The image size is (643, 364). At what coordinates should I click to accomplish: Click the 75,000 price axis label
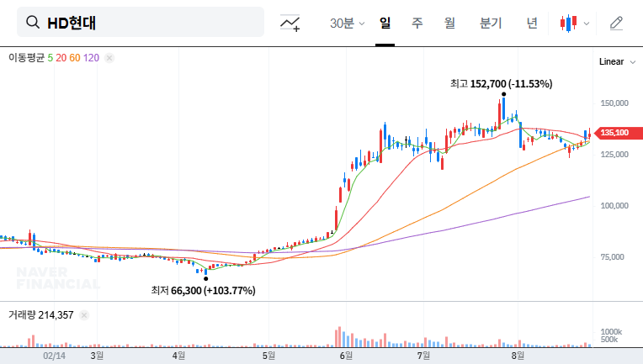coord(612,257)
